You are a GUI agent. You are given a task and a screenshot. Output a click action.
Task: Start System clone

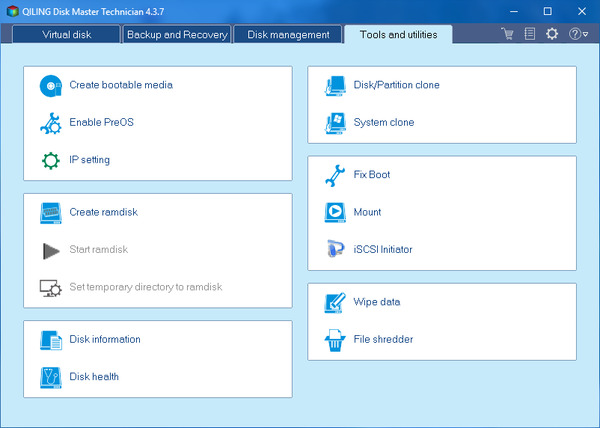(x=383, y=123)
